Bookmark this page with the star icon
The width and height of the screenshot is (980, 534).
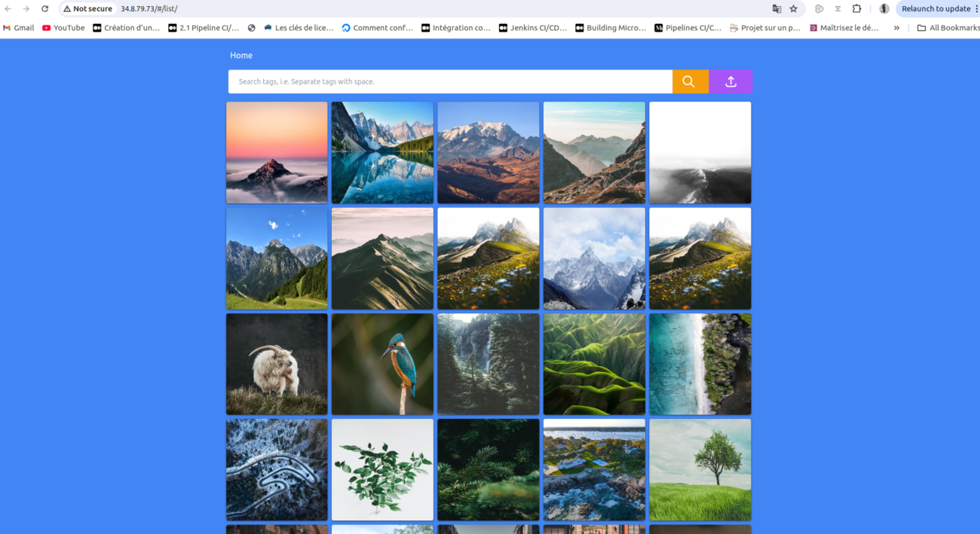tap(793, 9)
